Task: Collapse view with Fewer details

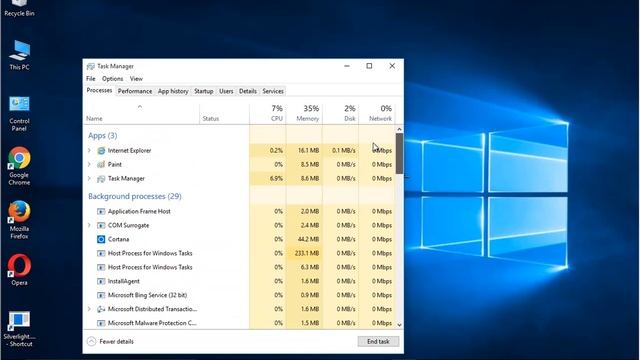Action: click(x=111, y=341)
